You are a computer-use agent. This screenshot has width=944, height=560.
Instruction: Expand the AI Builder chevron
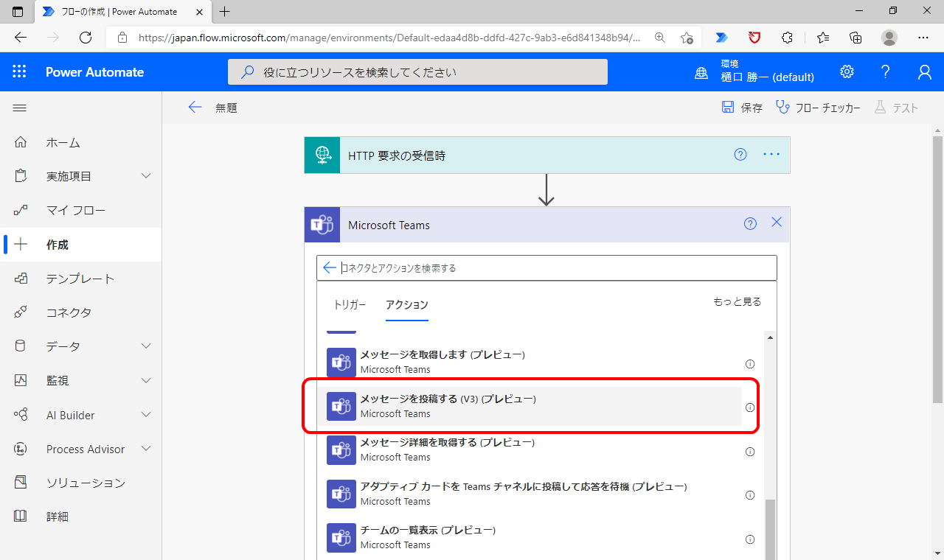pyautogui.click(x=146, y=415)
